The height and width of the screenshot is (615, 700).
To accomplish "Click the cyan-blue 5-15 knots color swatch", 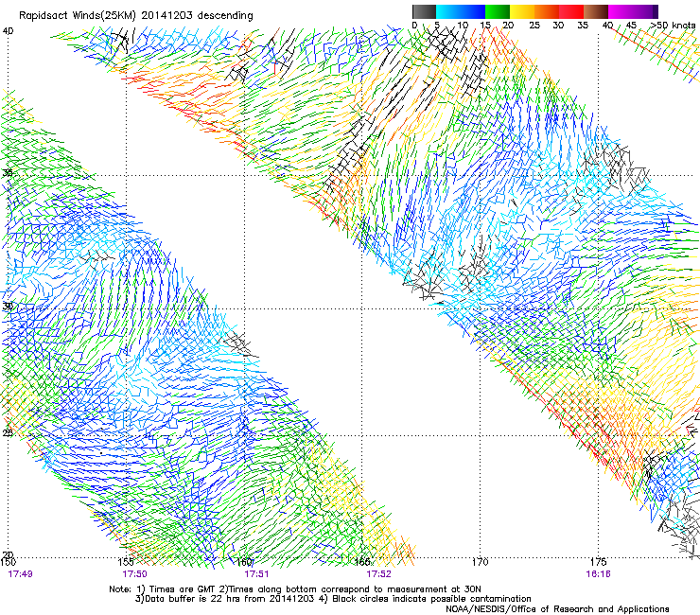I will pos(461,11).
